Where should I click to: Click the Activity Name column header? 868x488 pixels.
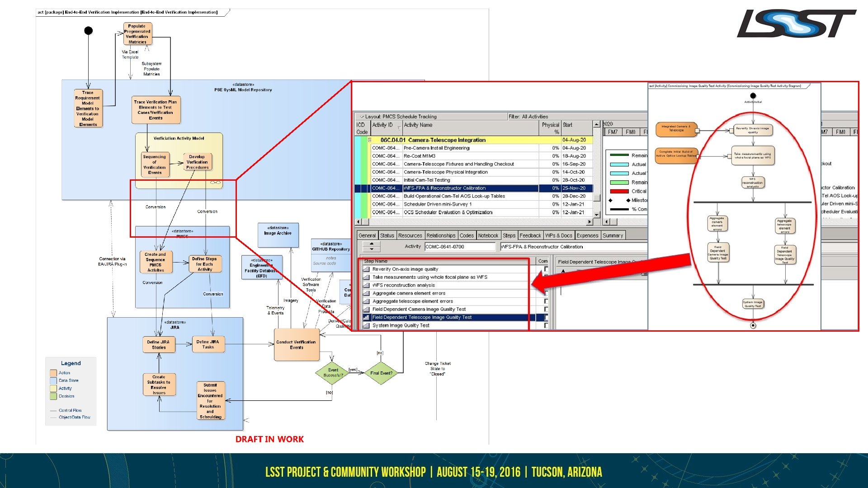418,125
